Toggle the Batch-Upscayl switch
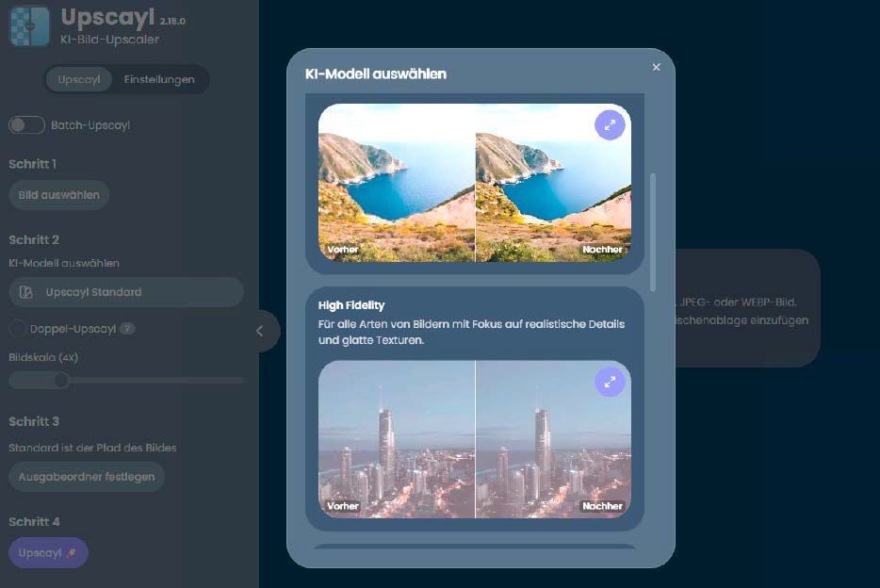 click(27, 125)
